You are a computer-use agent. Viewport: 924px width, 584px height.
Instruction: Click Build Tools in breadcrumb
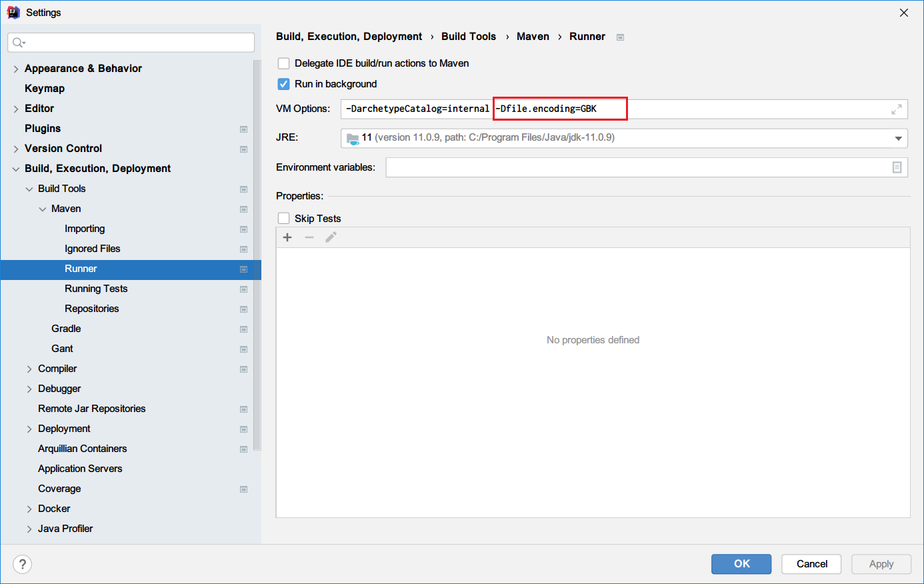tap(469, 37)
